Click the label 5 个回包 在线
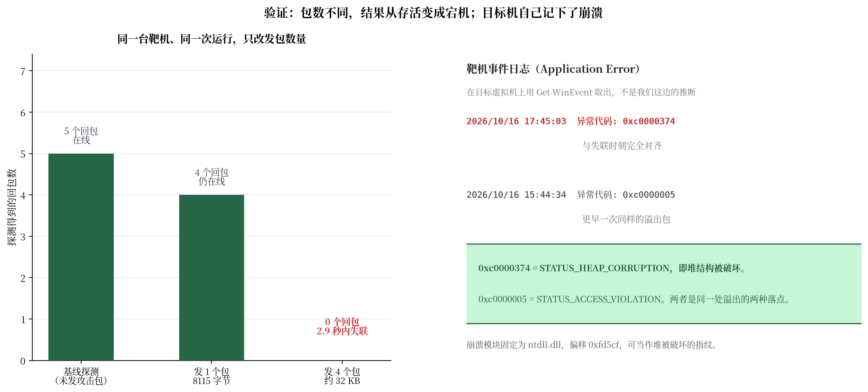 (81, 136)
